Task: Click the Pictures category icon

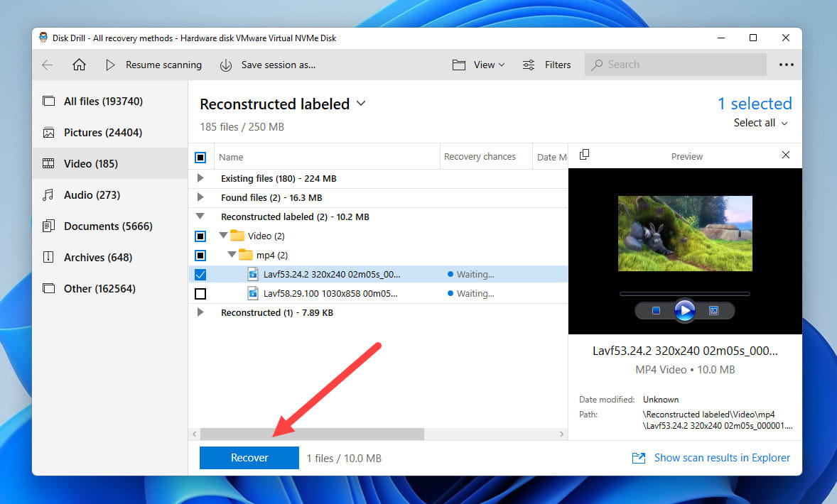Action: [48, 132]
